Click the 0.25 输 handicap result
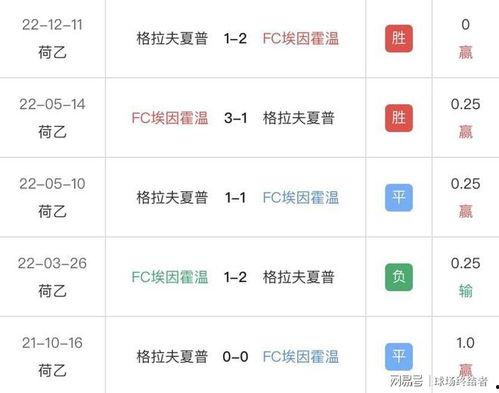499x393 pixels. coord(465,277)
